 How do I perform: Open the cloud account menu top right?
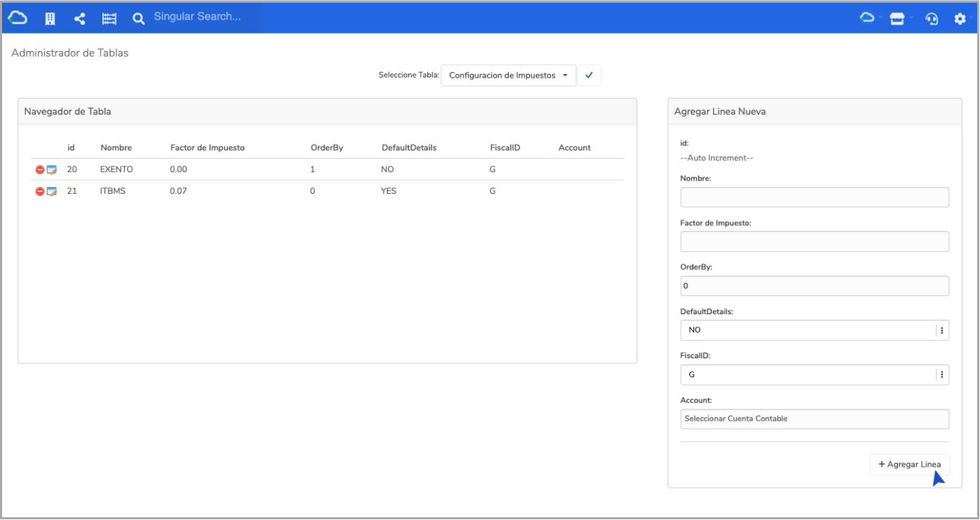(867, 18)
